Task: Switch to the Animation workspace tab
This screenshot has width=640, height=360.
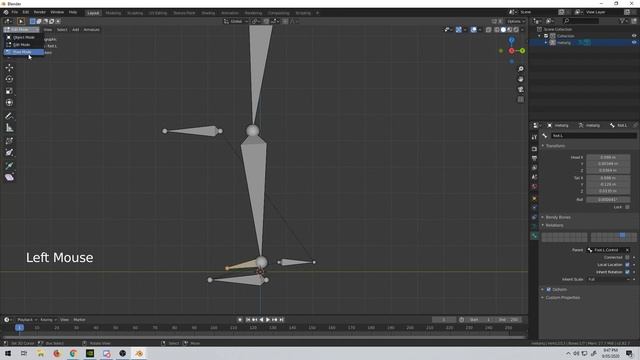Action: pos(230,13)
